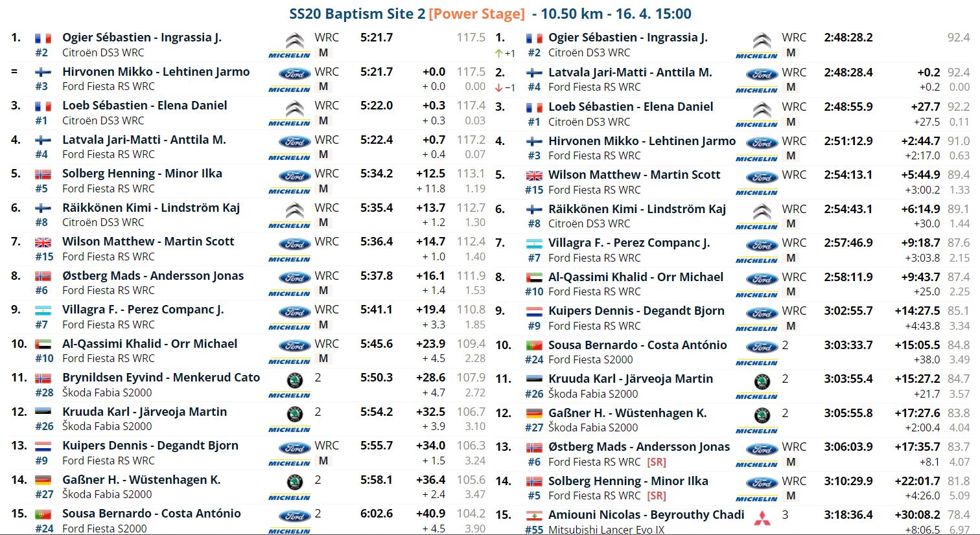This screenshot has width=980, height=535.
Task: Click Gaßner's stage time 5:58.1
Action: [377, 480]
